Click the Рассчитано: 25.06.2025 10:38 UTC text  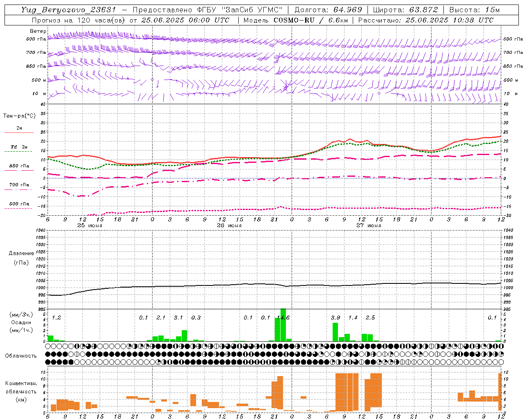click(x=426, y=20)
